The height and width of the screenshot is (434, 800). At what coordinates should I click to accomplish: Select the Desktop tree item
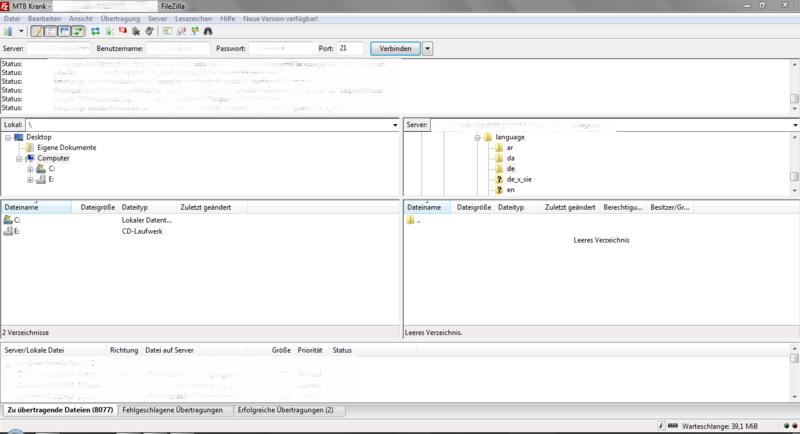[x=39, y=137]
